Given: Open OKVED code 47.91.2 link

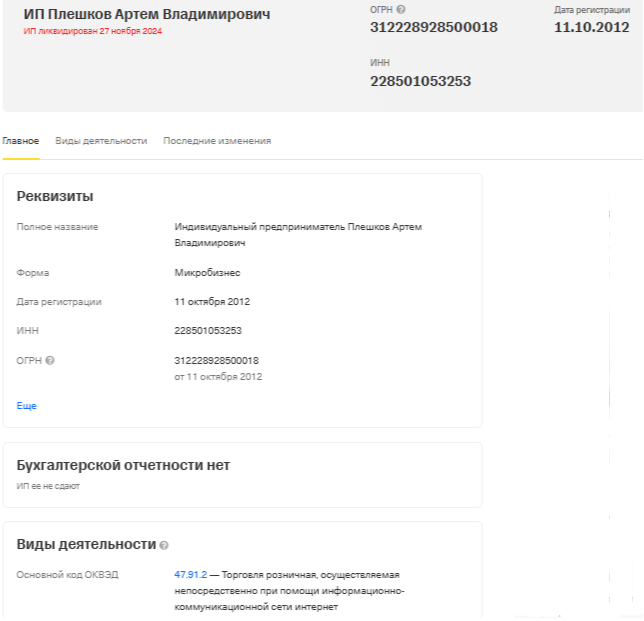Looking at the screenshot, I should (x=191, y=575).
